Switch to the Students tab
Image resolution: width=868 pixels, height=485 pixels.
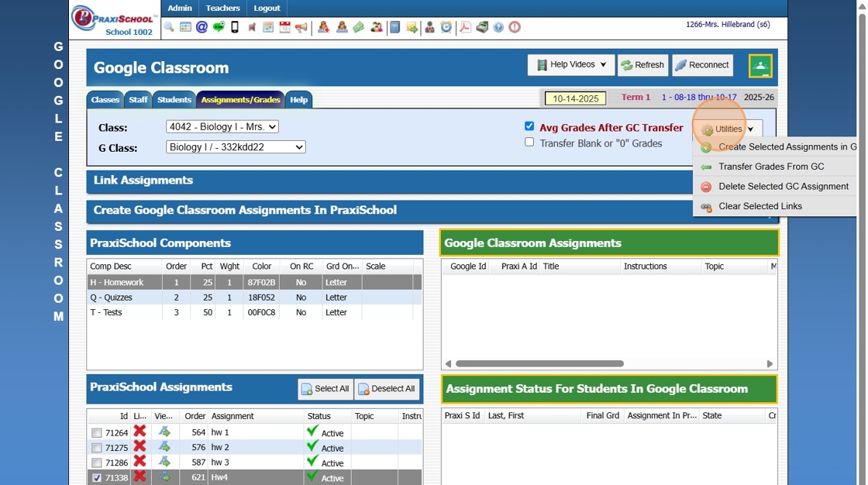174,100
